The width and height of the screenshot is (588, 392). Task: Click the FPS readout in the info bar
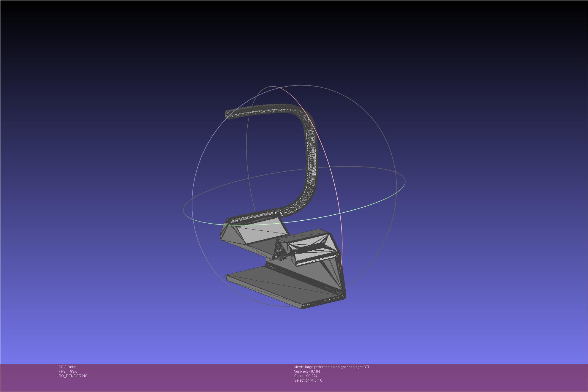(x=68, y=372)
